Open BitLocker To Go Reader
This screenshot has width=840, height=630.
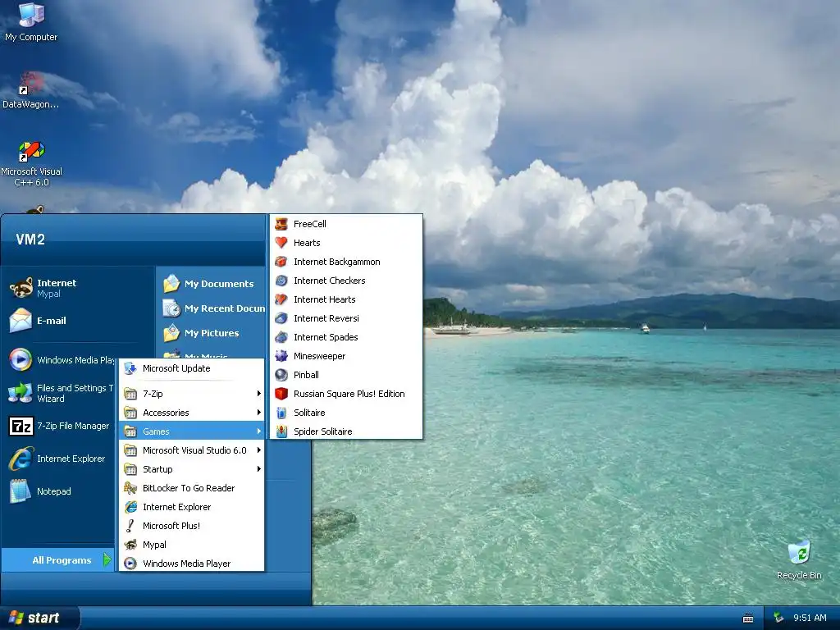coord(192,488)
